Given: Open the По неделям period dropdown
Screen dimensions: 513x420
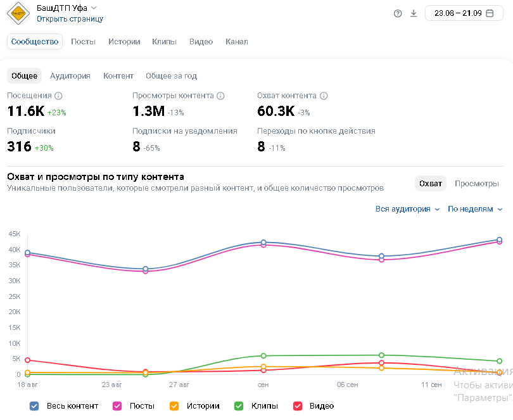Looking at the screenshot, I should click(475, 209).
